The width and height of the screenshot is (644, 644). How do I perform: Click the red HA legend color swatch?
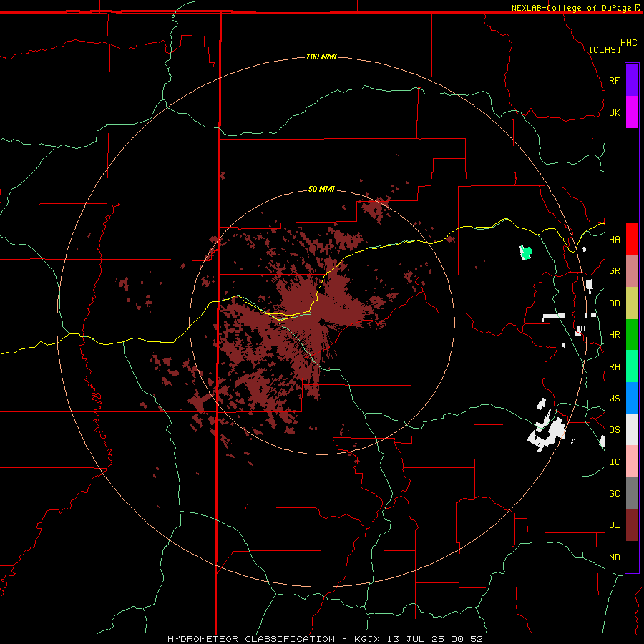tap(632, 239)
